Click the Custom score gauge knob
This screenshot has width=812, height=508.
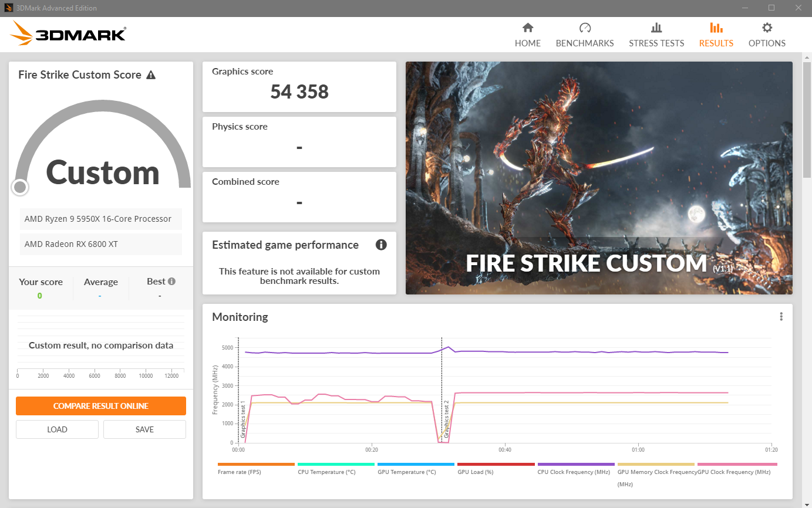20,187
